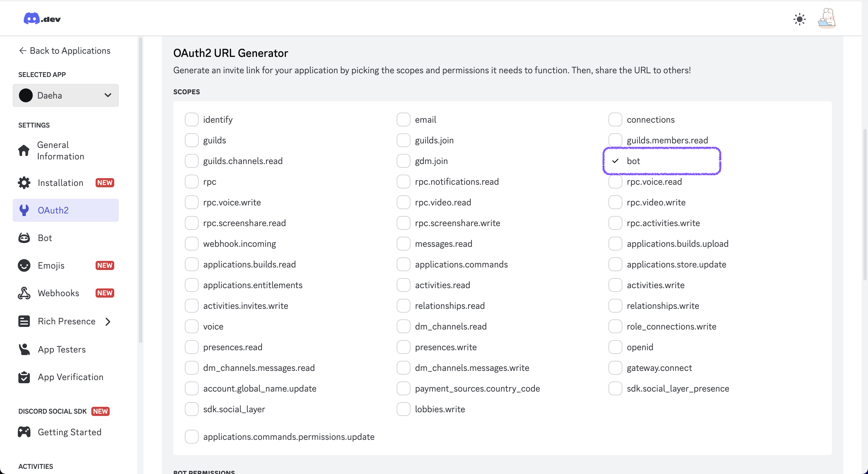Enable relationships.read scope
Screen dimensions: 868x474
coord(403,306)
